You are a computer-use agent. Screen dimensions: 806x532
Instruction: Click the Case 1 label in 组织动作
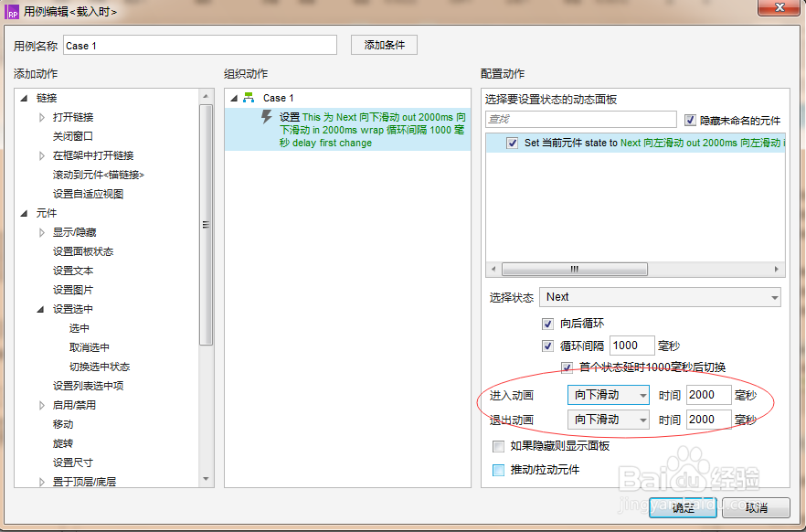click(x=278, y=98)
